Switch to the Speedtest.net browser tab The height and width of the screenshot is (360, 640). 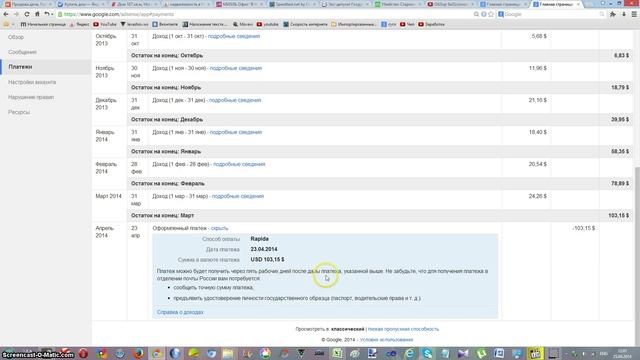pos(293,4)
